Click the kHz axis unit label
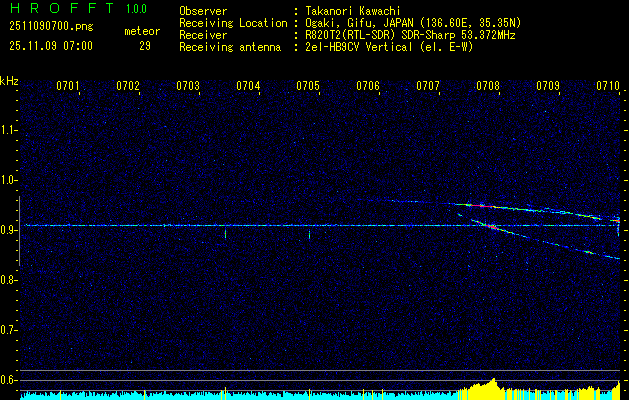The height and width of the screenshot is (400, 629). pos(9,81)
